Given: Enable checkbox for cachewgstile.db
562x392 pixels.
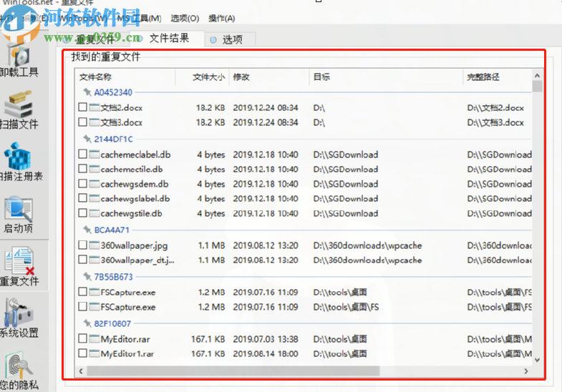Looking at the screenshot, I should pos(83,213).
